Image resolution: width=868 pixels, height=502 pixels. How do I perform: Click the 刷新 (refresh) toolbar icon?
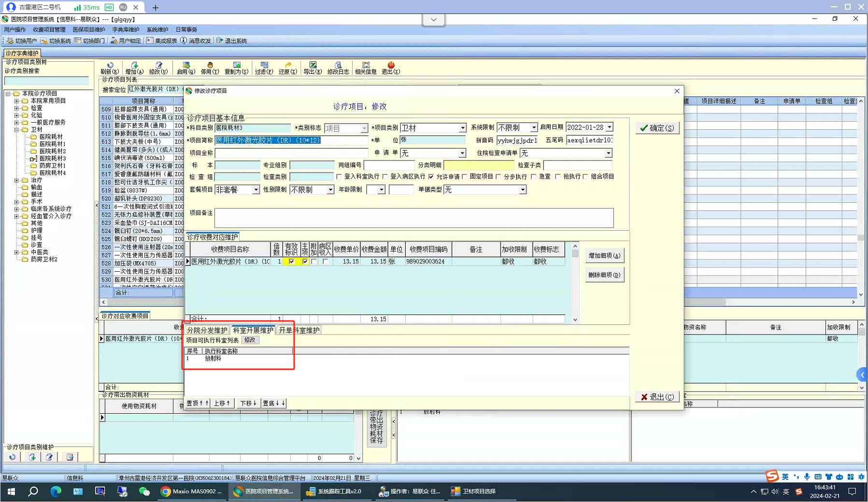coord(110,68)
